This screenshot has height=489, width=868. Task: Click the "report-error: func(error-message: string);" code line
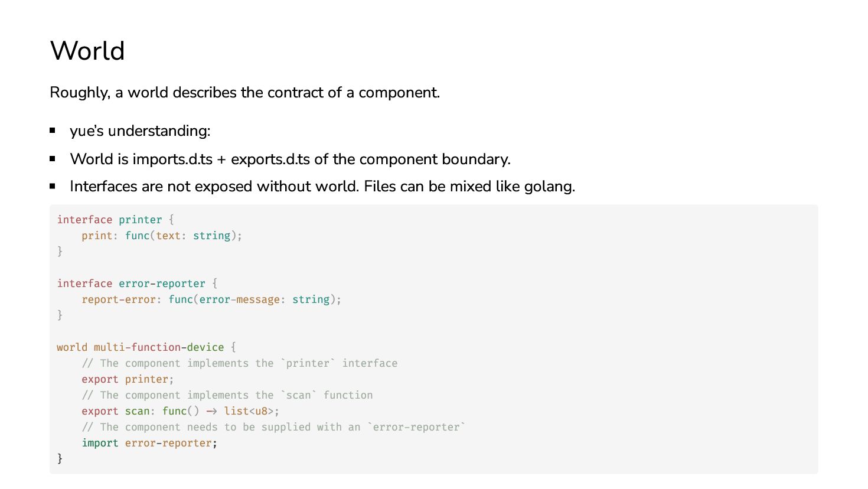211,299
